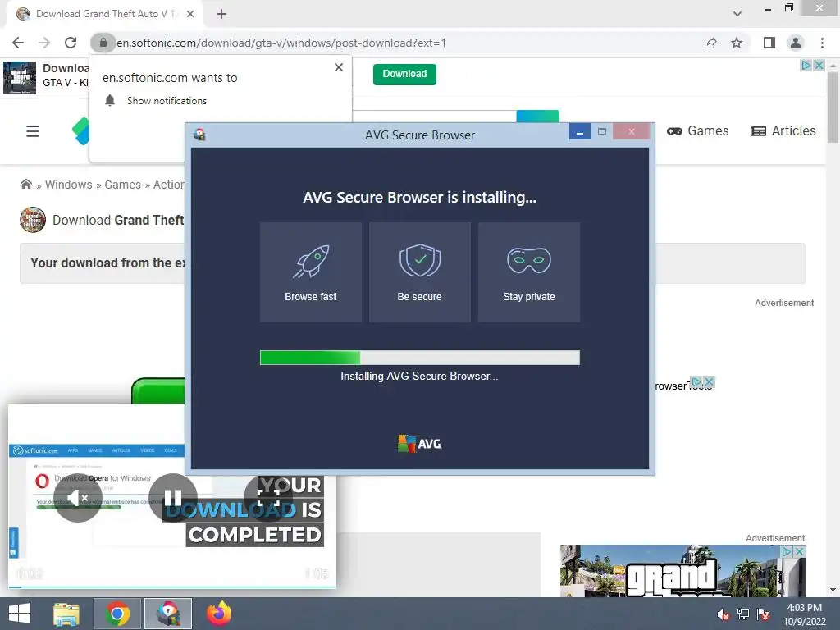840x630 pixels.
Task: Click the page vertical scrollbar thumb
Action: point(833,107)
